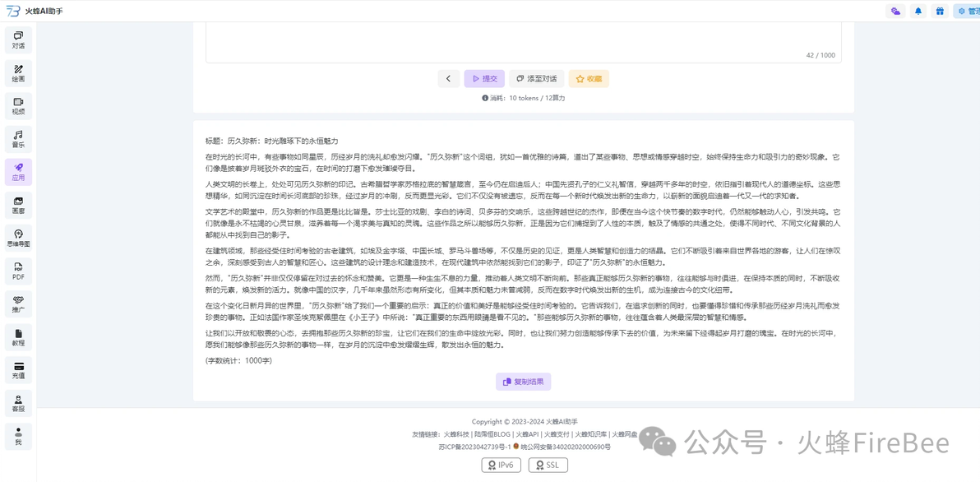The height and width of the screenshot is (482, 980).
Task: Open the 画廊 gallery section in sidebar
Action: coord(18,205)
